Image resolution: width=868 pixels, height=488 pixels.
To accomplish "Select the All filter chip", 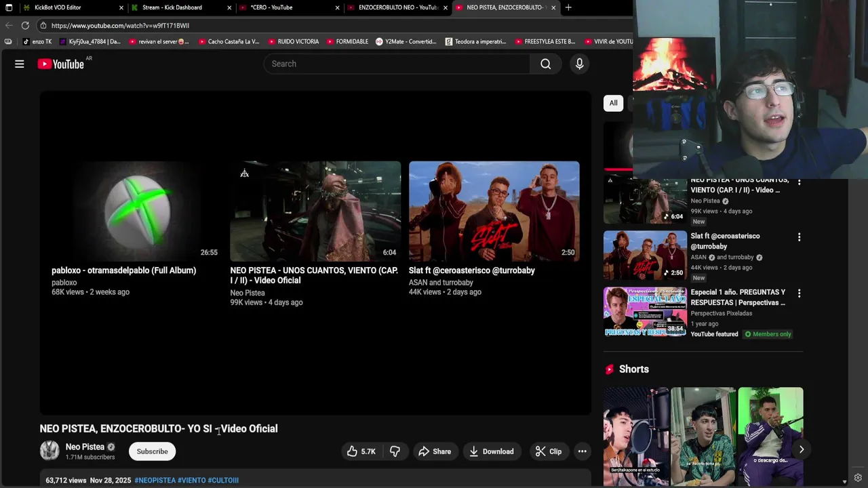I will pos(613,103).
